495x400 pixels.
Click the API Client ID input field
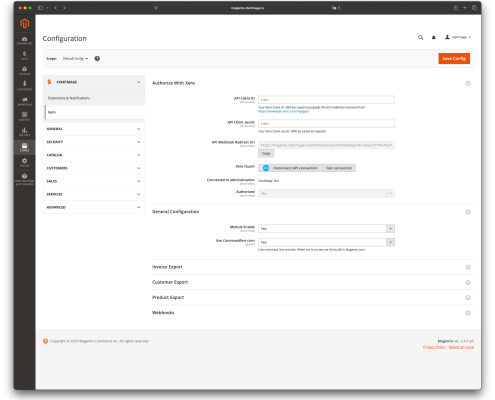coord(326,100)
